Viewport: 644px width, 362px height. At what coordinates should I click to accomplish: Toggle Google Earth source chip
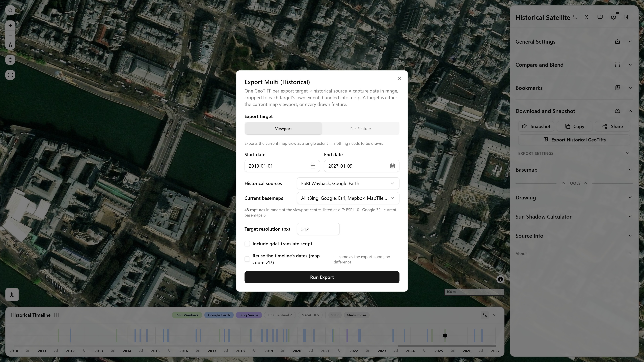219,315
